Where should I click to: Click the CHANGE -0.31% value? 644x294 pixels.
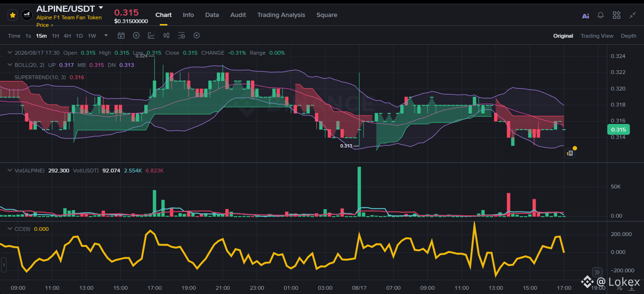[237, 53]
